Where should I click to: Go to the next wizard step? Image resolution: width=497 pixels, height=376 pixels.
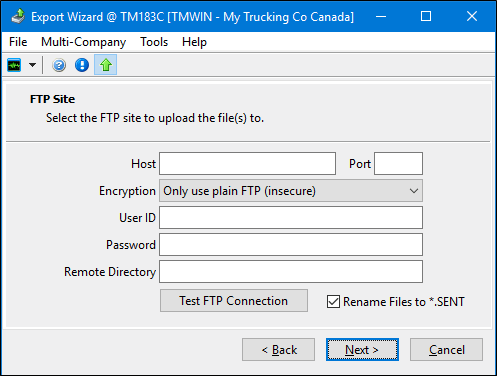[362, 350]
